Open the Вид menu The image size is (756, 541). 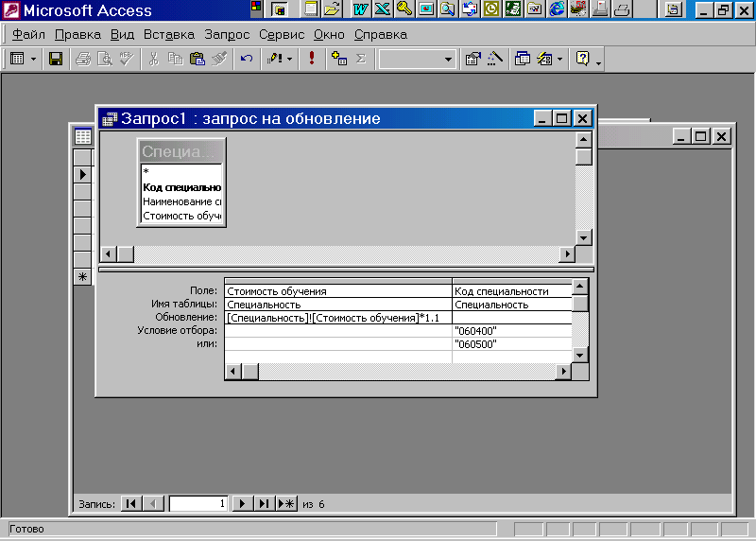(122, 35)
